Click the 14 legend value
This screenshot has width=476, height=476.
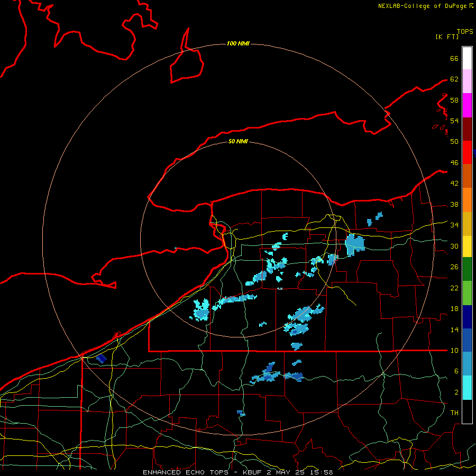click(454, 329)
